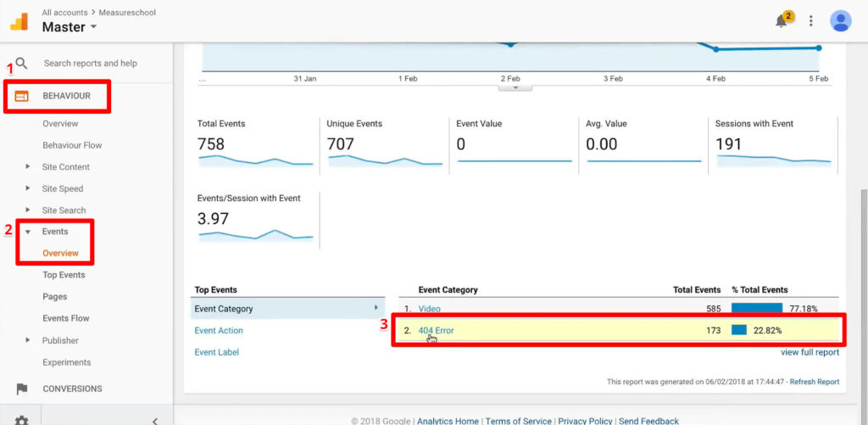This screenshot has height=425, width=868.
Task: Select Event Category dimension
Action: click(x=287, y=309)
